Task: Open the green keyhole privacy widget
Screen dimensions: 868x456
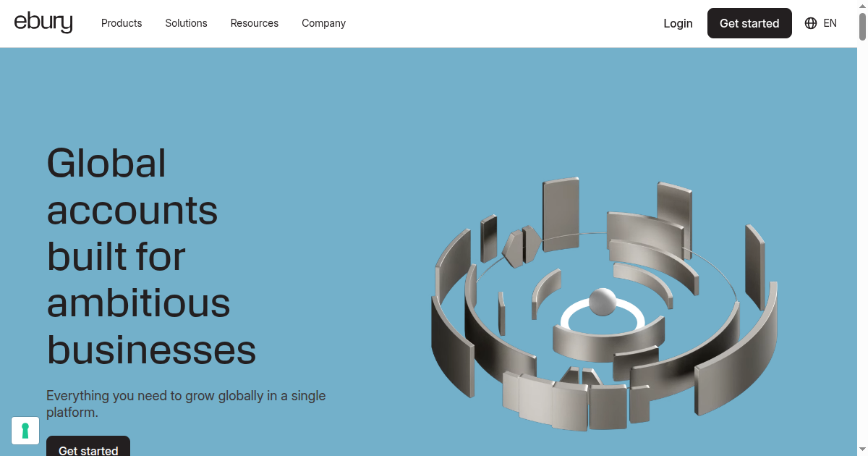Action: (x=25, y=431)
